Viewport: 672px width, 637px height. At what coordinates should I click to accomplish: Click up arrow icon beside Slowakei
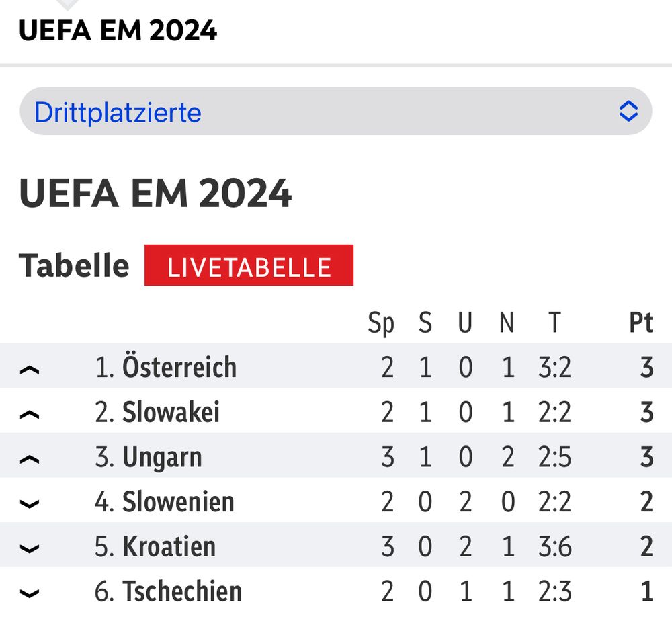point(30,414)
